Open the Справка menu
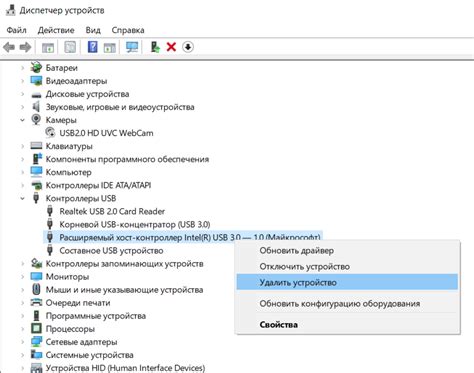The image size is (474, 373). point(128,30)
